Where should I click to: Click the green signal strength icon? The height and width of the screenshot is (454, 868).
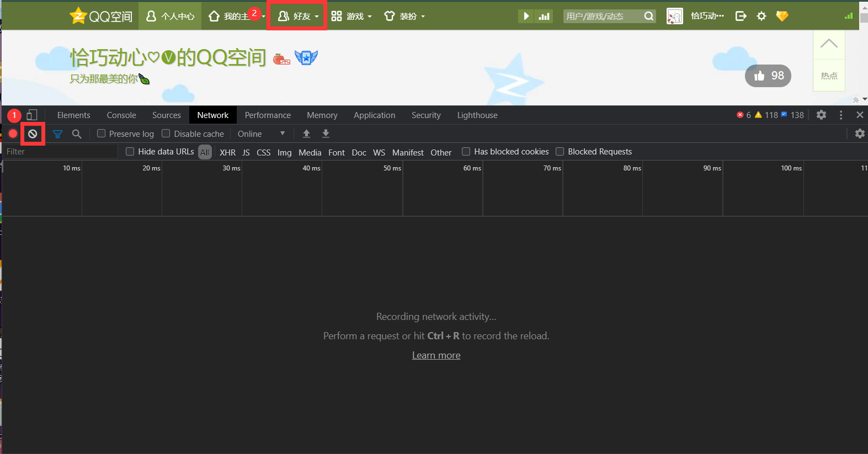coord(849,16)
